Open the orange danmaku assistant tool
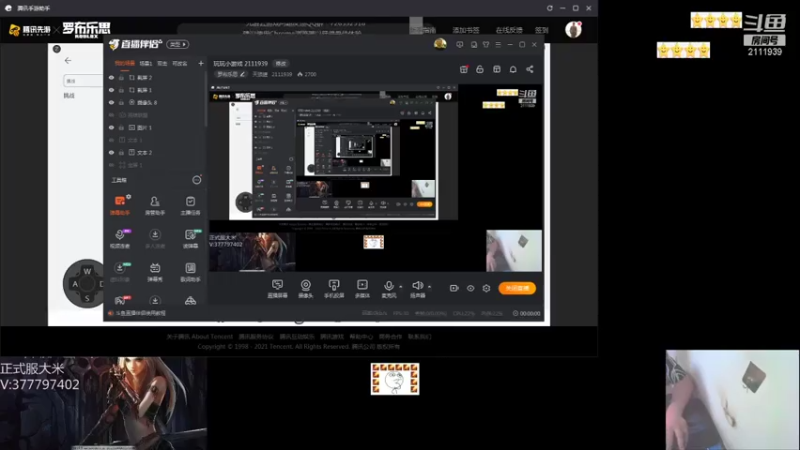The width and height of the screenshot is (800, 450). 120,205
